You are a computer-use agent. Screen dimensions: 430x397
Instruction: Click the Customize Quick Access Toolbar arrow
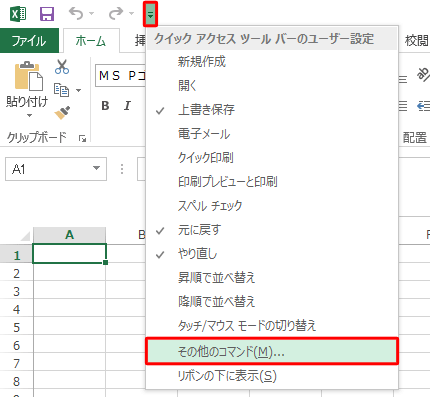(150, 14)
